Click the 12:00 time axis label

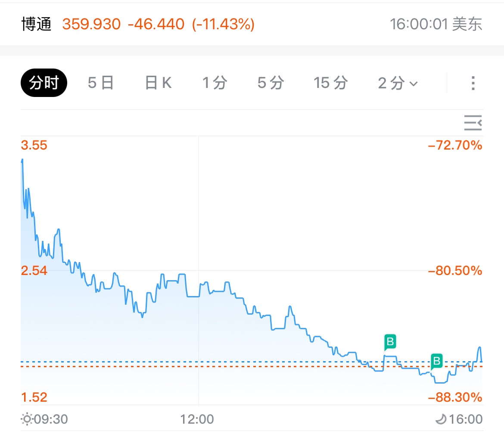[198, 419]
